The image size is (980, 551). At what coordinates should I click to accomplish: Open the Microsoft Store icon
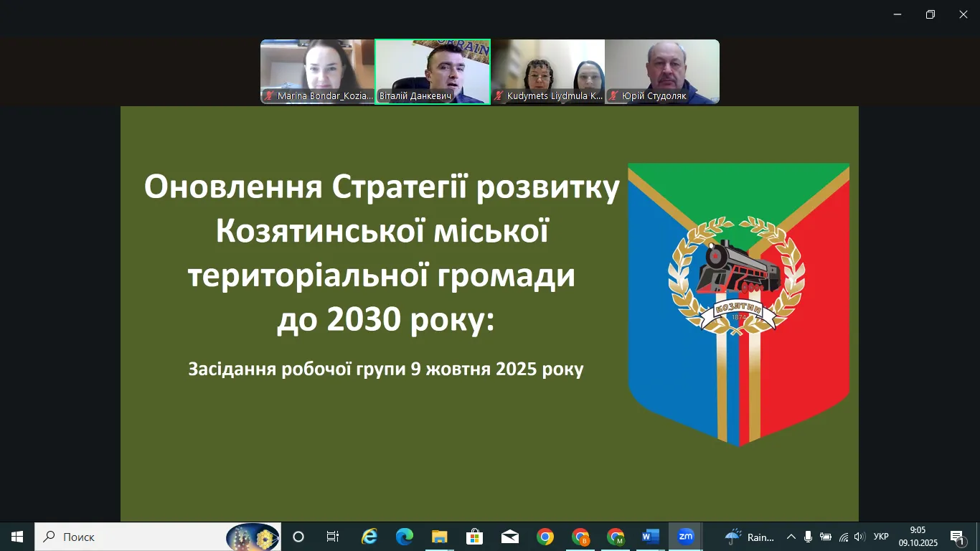coord(475,537)
